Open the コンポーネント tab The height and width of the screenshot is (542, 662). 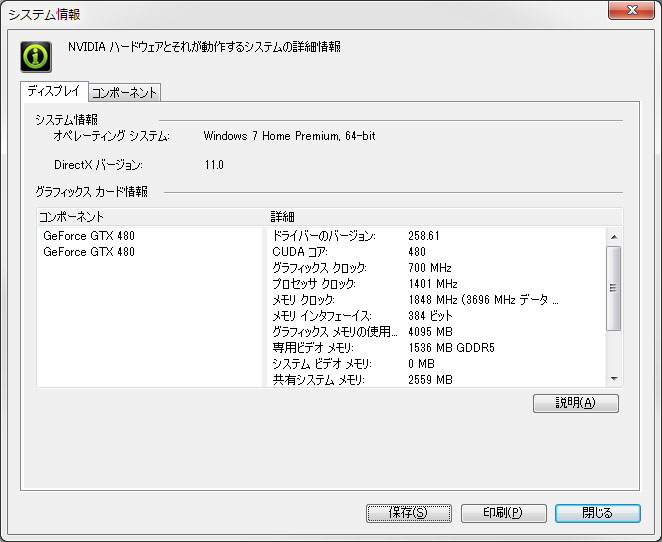click(x=125, y=93)
